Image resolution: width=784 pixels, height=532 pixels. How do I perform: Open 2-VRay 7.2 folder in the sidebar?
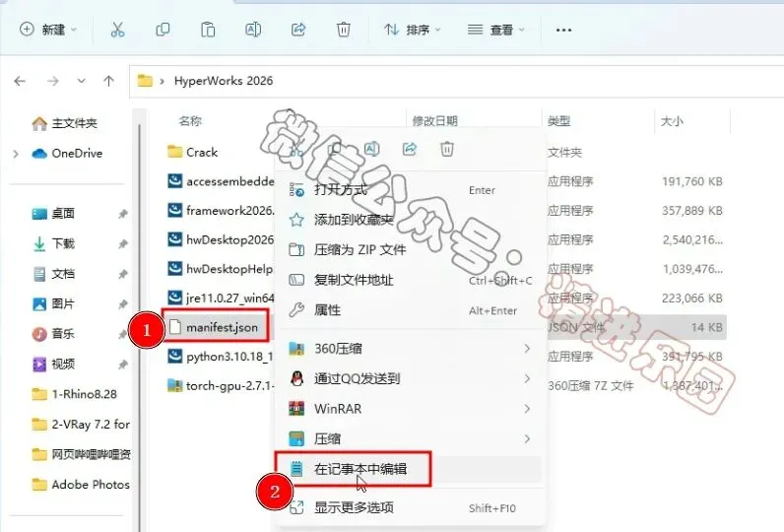[x=81, y=424]
